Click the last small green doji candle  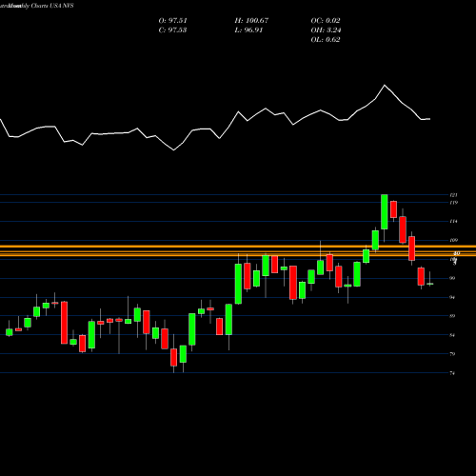coord(430,284)
